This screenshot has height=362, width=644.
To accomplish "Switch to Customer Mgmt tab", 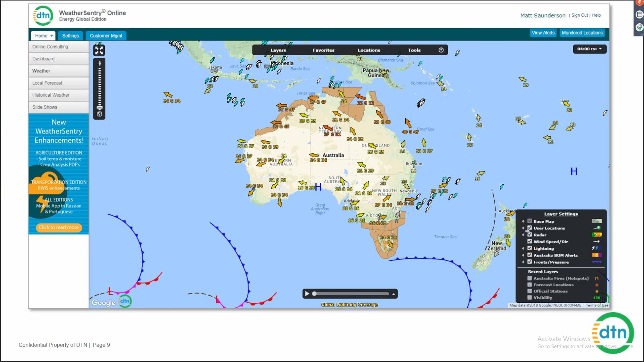I will pyautogui.click(x=106, y=36).
